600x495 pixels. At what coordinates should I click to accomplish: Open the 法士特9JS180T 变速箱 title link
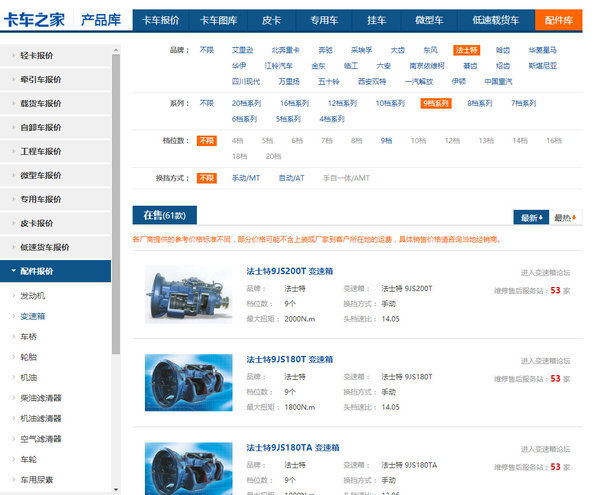pyautogui.click(x=290, y=359)
